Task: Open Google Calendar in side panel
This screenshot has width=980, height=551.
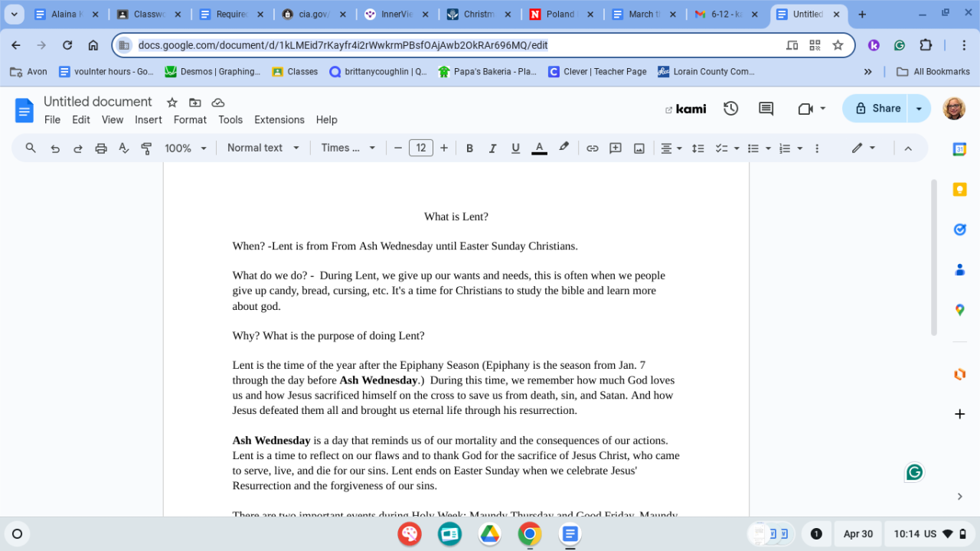Action: tap(959, 149)
